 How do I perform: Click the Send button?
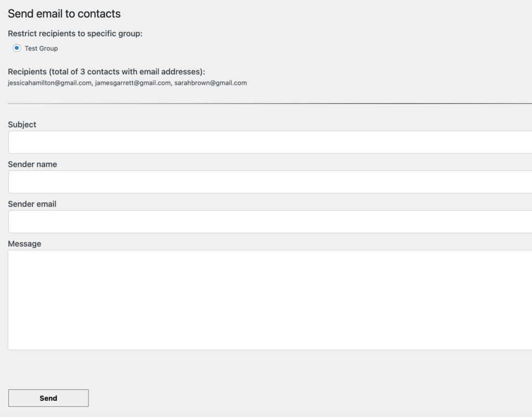48,398
